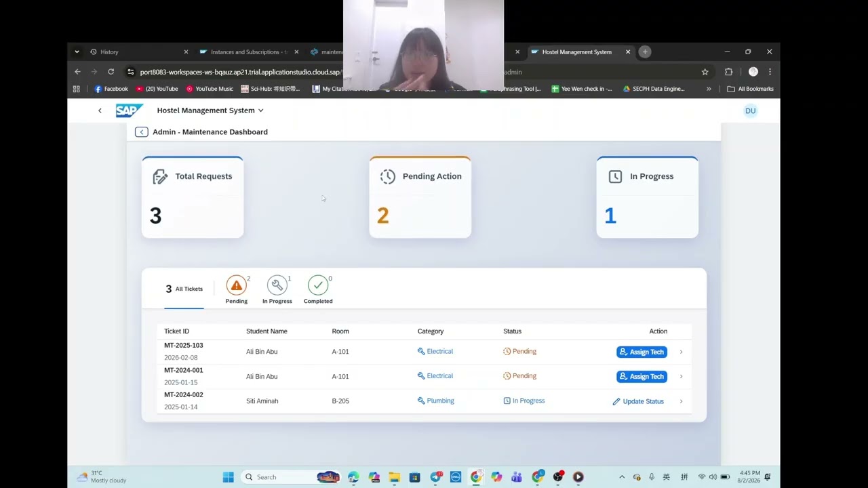Click In Progress status of ticket MT-2024-002

click(524, 401)
